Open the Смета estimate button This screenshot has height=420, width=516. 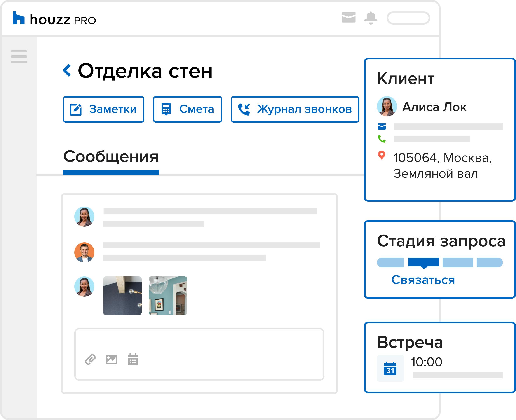187,109
